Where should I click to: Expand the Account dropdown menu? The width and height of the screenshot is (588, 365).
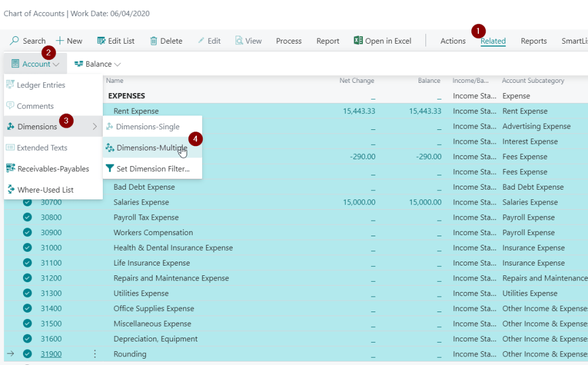36,64
